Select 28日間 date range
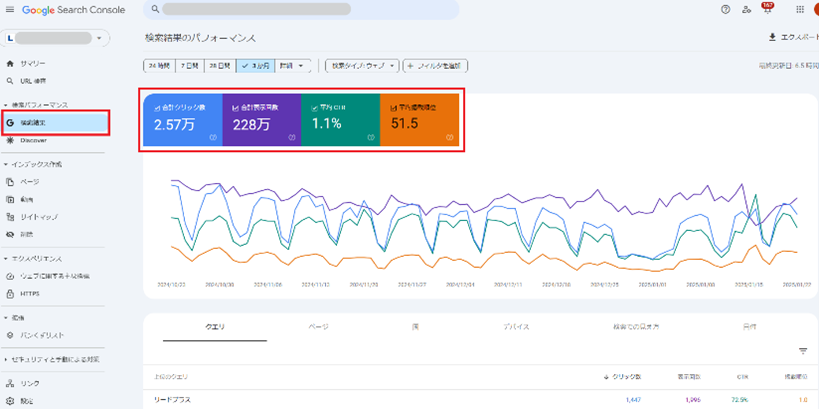 (x=220, y=66)
